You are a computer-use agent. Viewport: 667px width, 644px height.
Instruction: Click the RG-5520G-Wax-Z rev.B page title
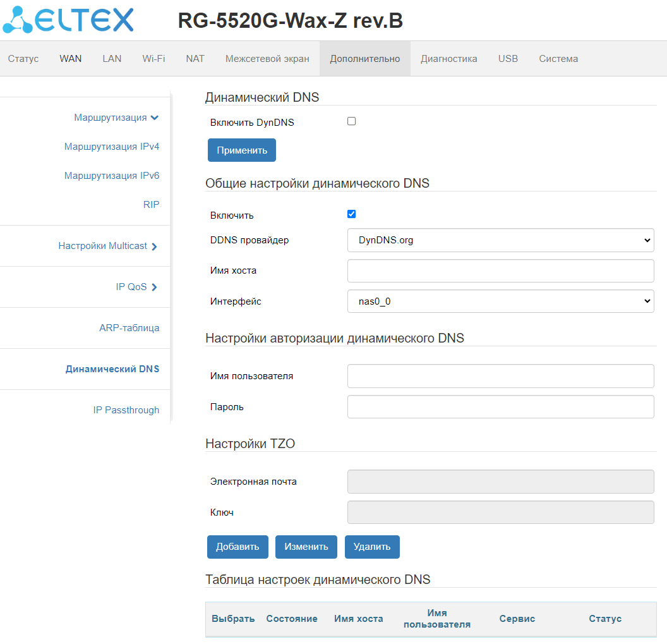coord(290,20)
